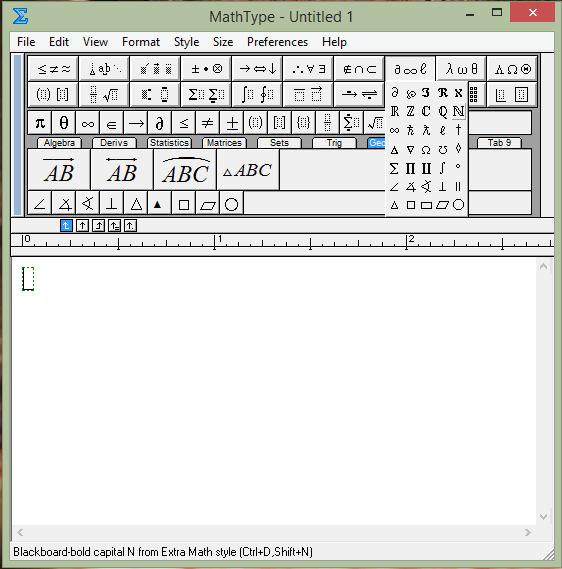This screenshot has width=562, height=569.
Task: Insert blackboard-bold R from the open palette
Action: click(394, 111)
